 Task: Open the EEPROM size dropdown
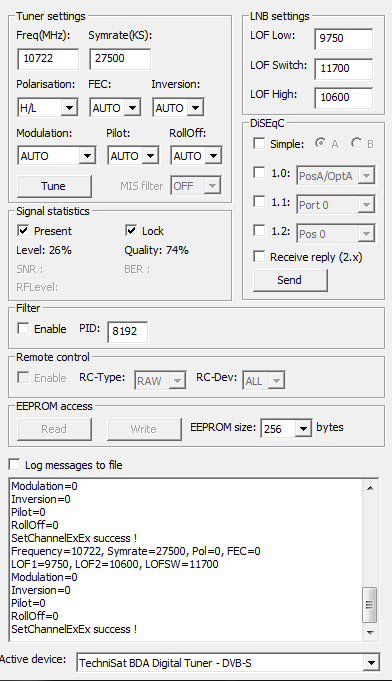(286, 429)
